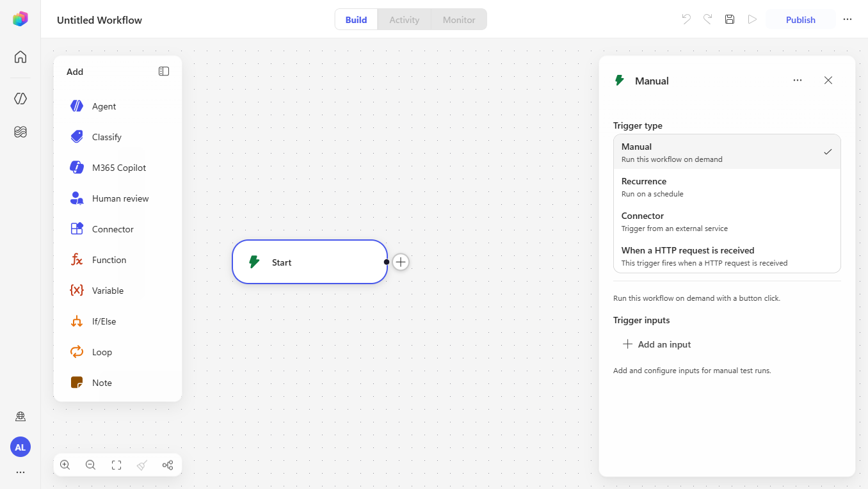The width and height of the screenshot is (868, 489).
Task: Zoom in on the canvas
Action: 65,465
